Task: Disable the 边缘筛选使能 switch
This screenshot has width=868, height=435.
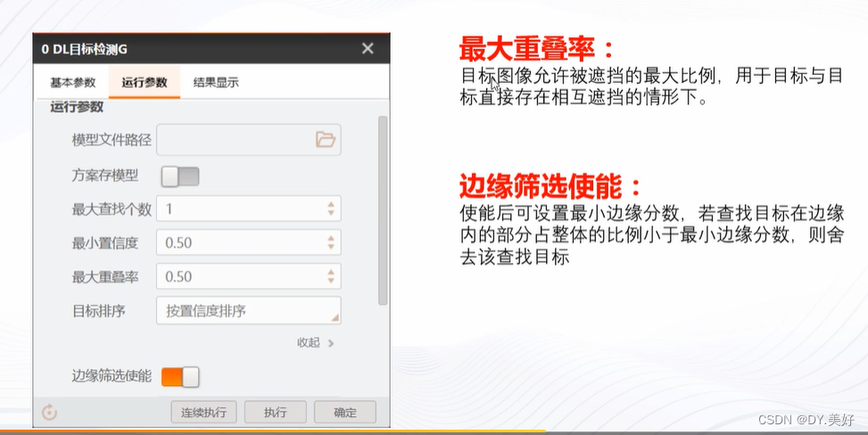Action: click(180, 377)
